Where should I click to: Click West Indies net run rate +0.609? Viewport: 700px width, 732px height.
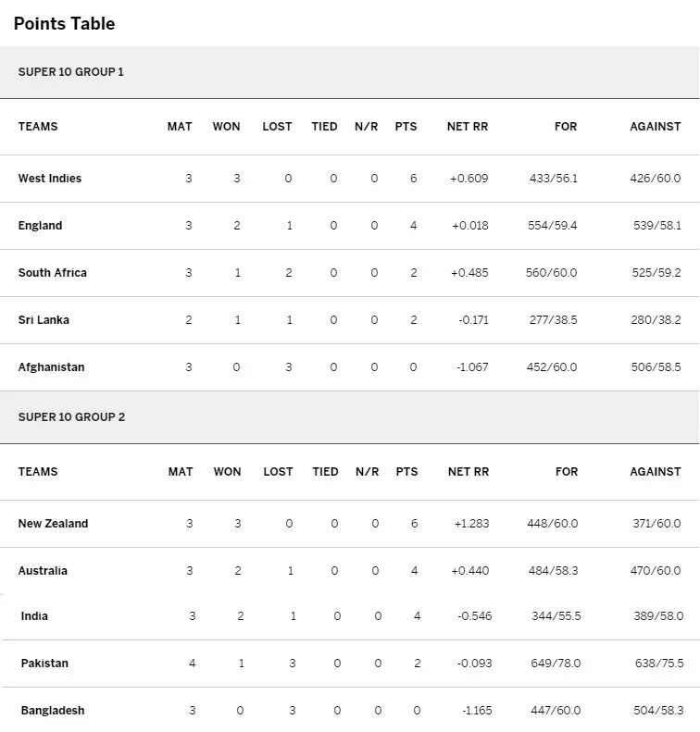[x=469, y=179]
